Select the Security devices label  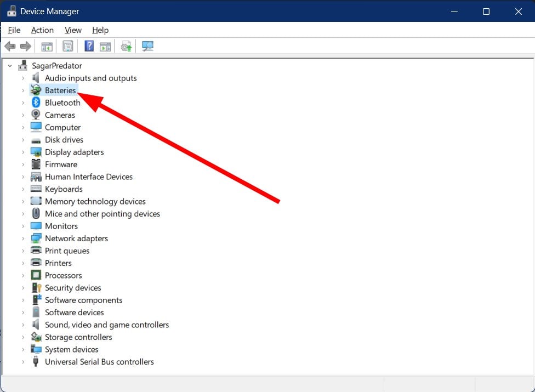pos(73,288)
